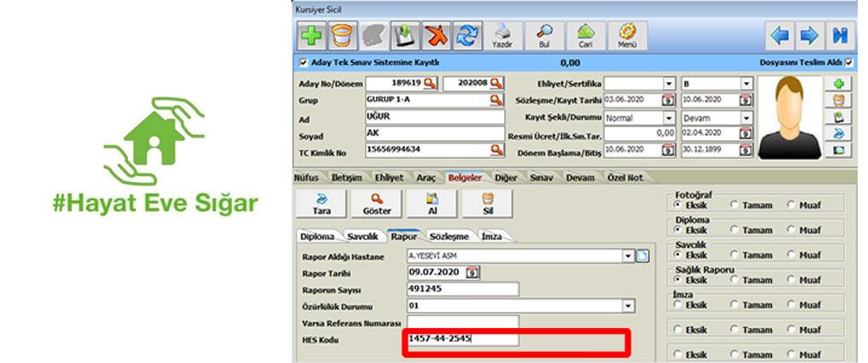Expand Rapor Aldığı Hastane dropdown

628,256
